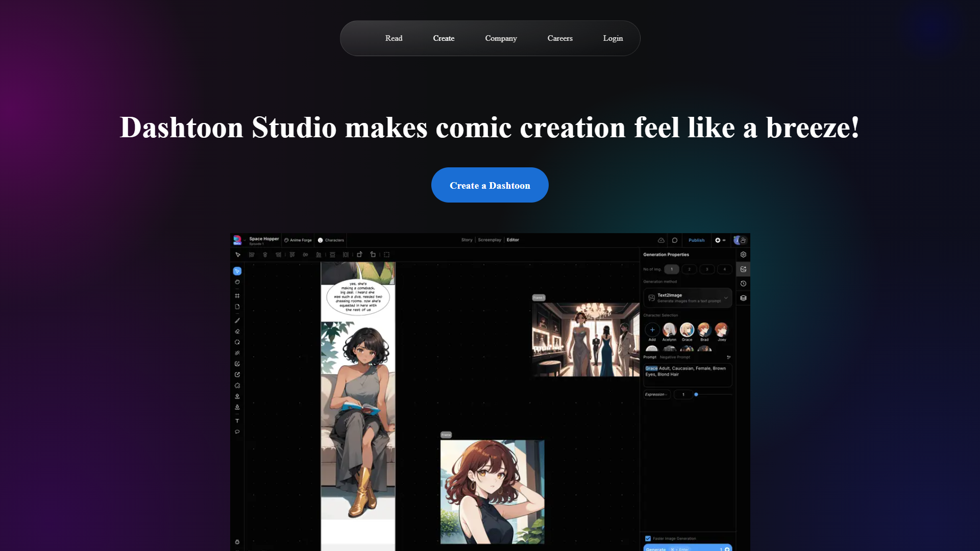The height and width of the screenshot is (551, 980).
Task: Select the speech bubble tool
Action: tap(237, 432)
